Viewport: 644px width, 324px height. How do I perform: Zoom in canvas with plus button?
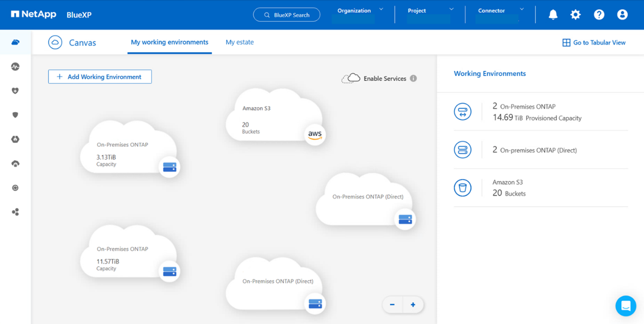click(x=413, y=305)
